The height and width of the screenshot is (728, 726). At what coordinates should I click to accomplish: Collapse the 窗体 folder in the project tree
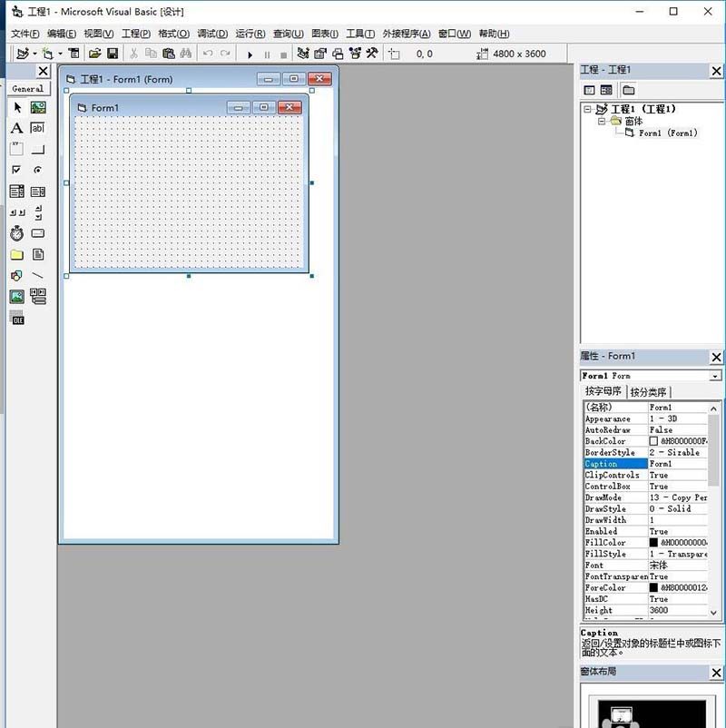pos(602,120)
